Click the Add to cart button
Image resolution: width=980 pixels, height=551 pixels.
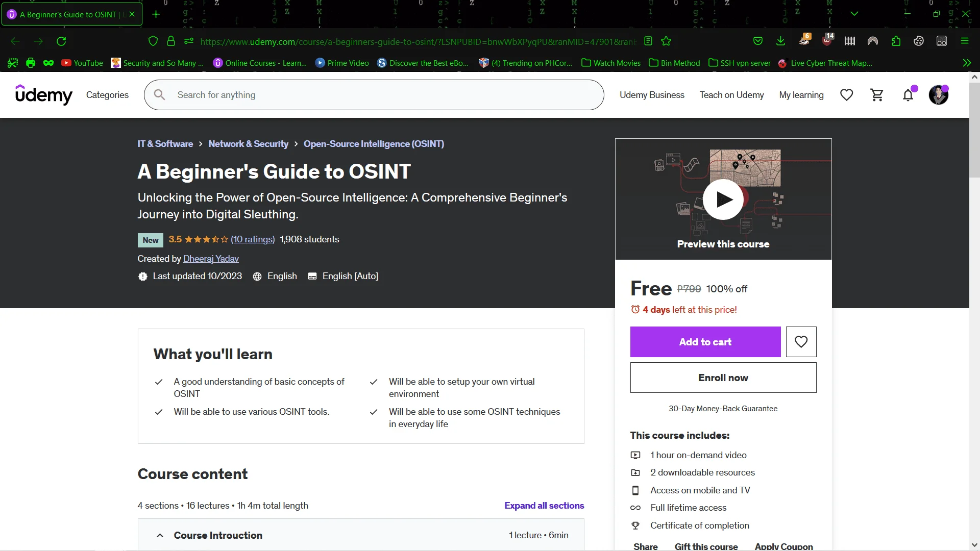705,342
